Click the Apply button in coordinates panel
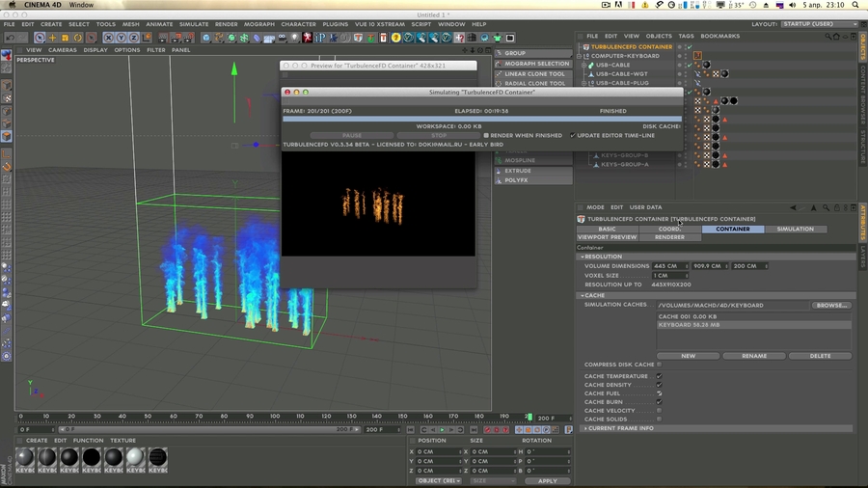 [547, 480]
